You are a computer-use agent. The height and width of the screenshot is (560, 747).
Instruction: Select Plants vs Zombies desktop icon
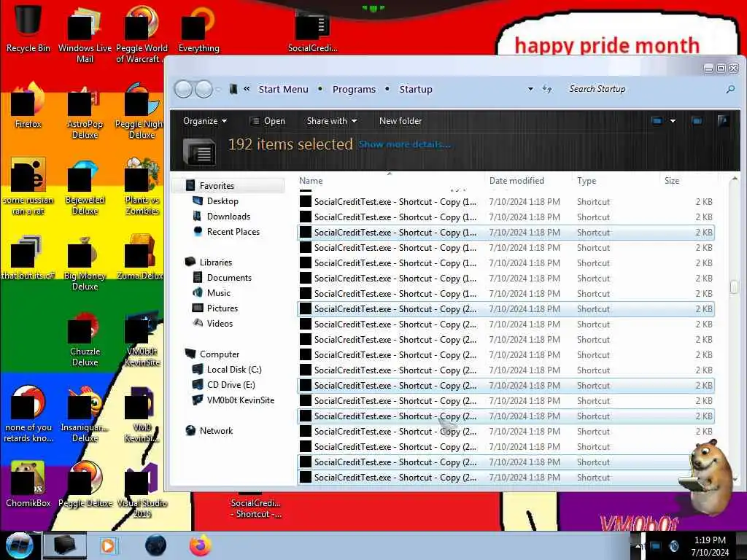142,187
